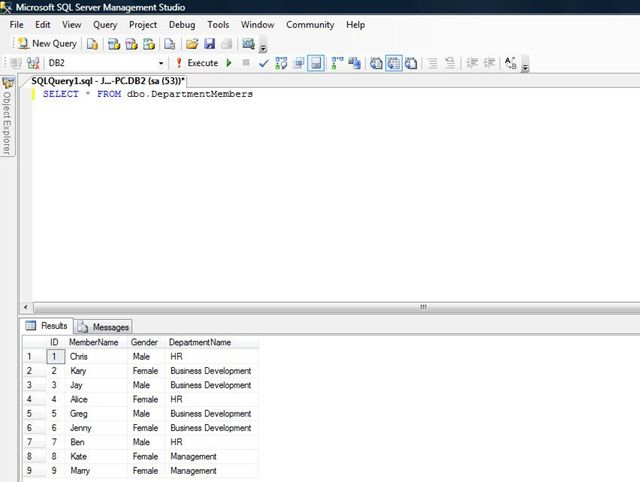
Task: Click the Connect icon in the query toolbar
Action: [x=16, y=63]
